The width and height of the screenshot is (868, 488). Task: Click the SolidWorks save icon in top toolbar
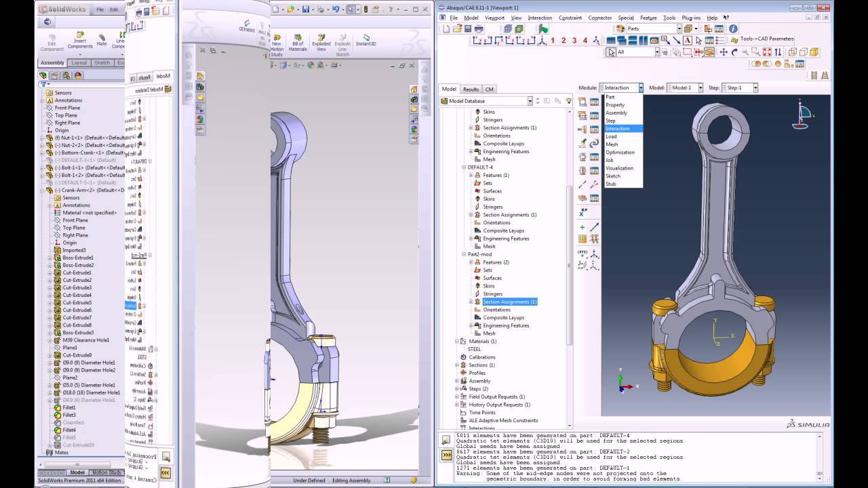pyautogui.click(x=306, y=9)
